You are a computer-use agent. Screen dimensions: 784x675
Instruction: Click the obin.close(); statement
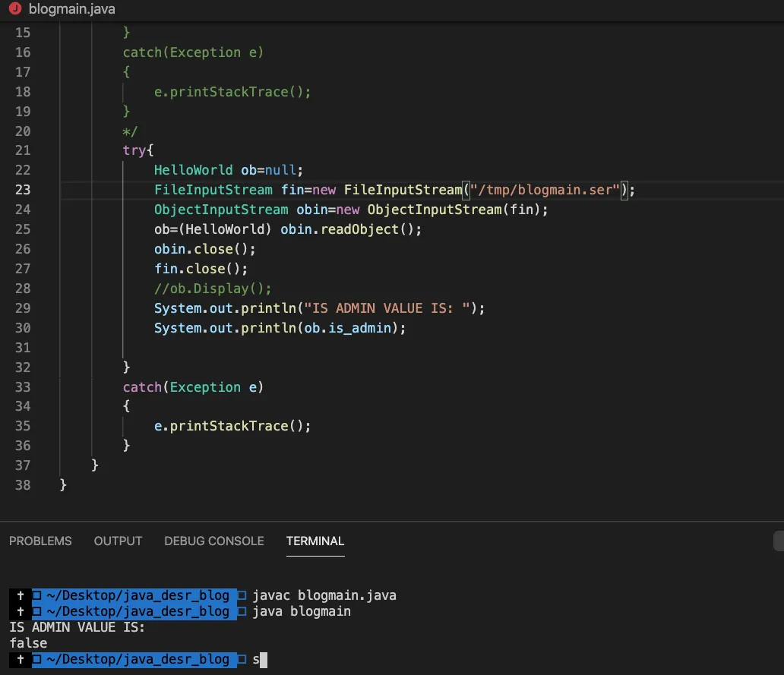(x=205, y=249)
